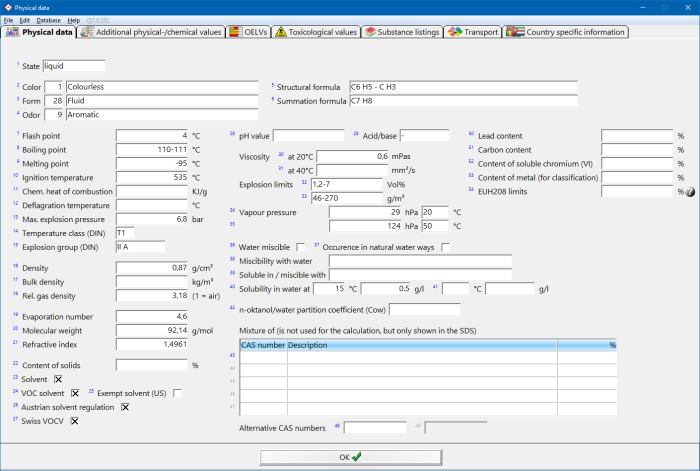Click the Transport tab icon

pos(456,32)
